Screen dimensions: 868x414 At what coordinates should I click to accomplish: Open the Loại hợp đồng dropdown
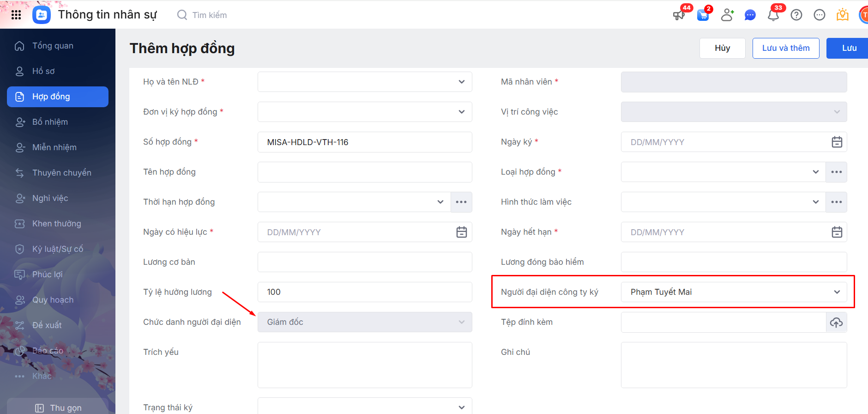point(815,172)
